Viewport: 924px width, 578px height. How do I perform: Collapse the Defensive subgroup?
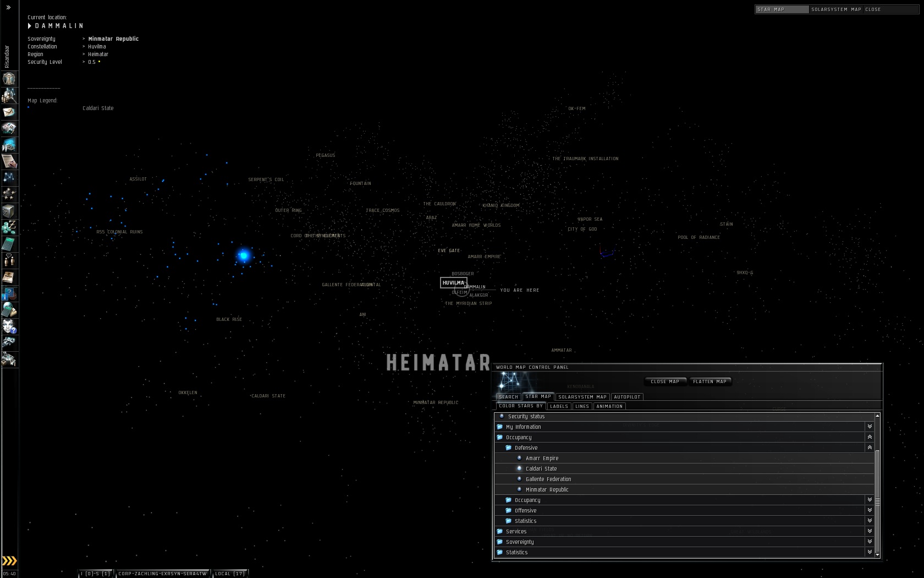(x=870, y=448)
